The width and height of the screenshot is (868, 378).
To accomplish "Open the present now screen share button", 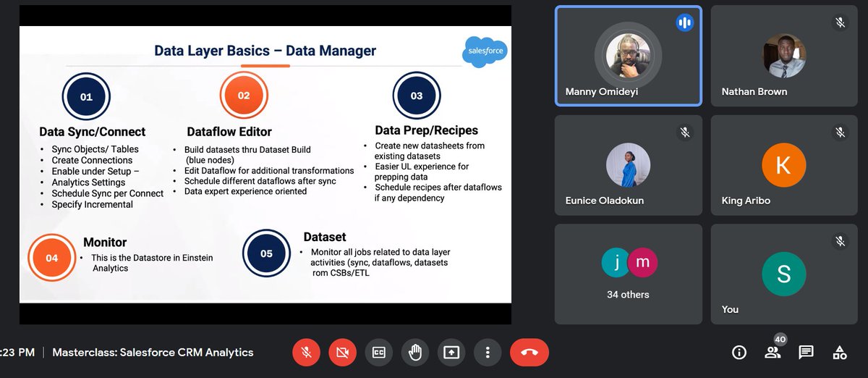I will (x=451, y=353).
